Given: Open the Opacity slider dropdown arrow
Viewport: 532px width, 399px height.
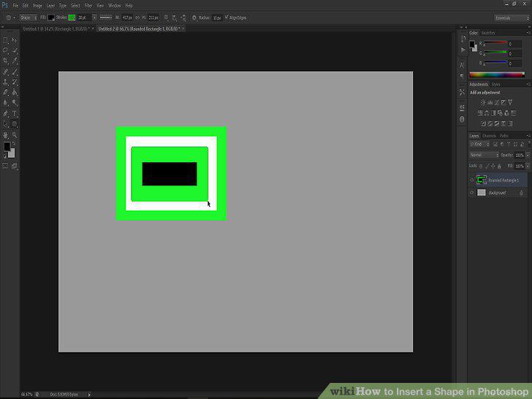Looking at the screenshot, I should [528, 155].
